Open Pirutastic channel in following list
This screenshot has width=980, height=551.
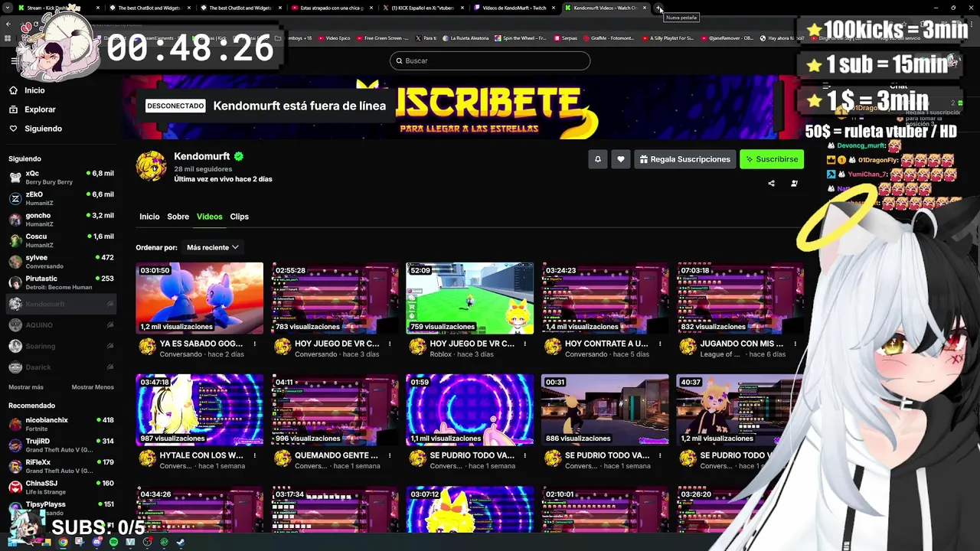[x=61, y=282]
